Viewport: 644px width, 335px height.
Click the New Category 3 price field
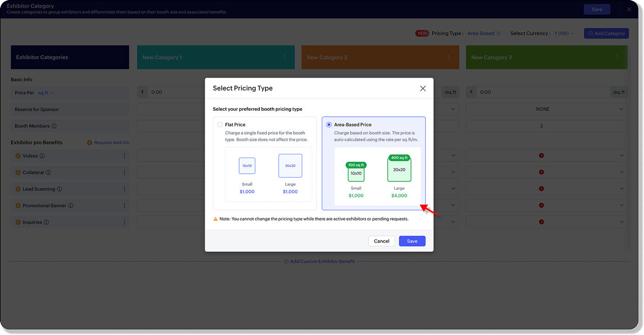(x=543, y=92)
